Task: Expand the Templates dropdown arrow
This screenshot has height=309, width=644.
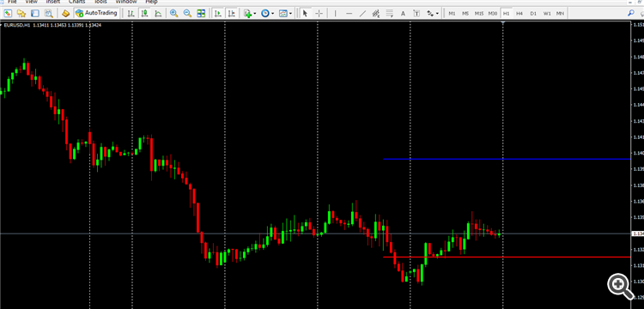Action: pos(291,14)
